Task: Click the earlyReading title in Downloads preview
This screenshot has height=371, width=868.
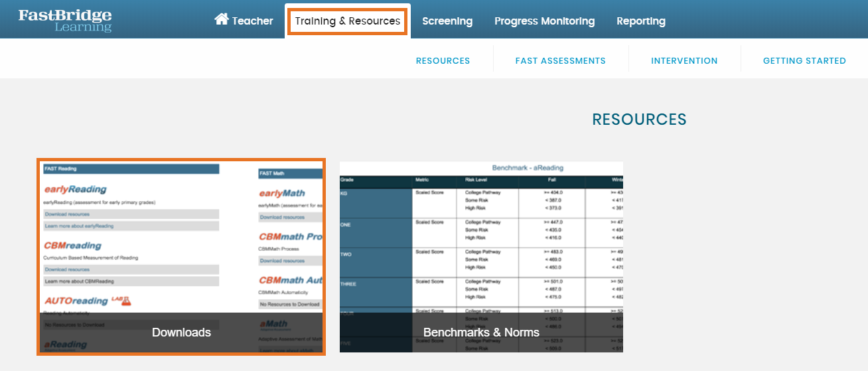Action: pyautogui.click(x=76, y=190)
